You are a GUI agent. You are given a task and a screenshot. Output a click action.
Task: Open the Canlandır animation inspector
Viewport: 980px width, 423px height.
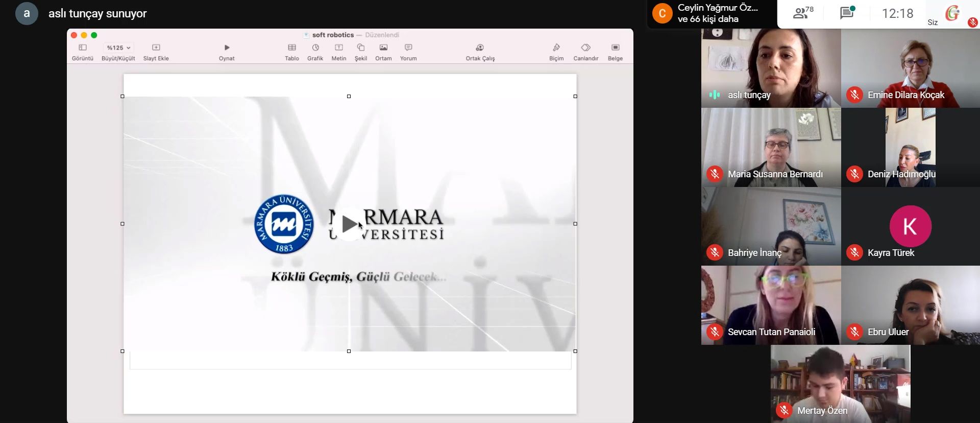586,52
